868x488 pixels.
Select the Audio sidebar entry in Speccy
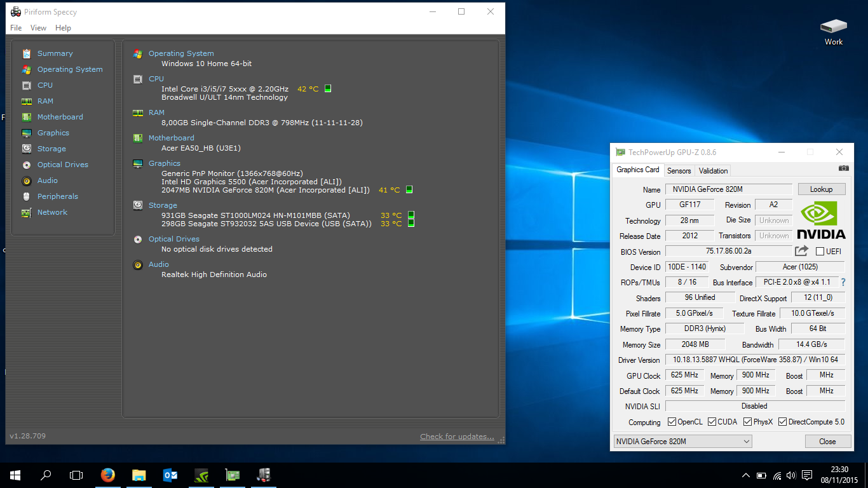click(48, 180)
